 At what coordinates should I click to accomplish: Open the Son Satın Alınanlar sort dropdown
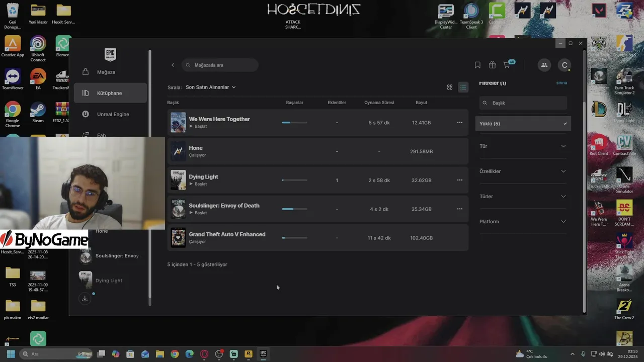[x=211, y=87]
